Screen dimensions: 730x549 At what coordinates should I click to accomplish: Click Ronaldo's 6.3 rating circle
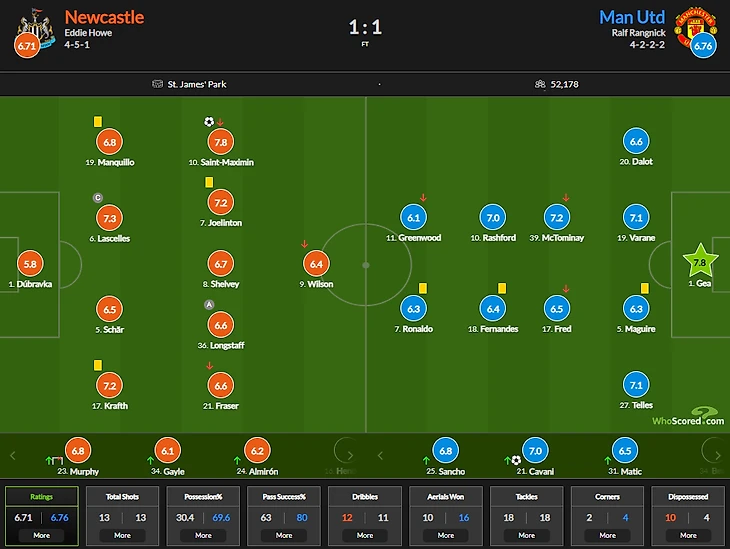[413, 309]
